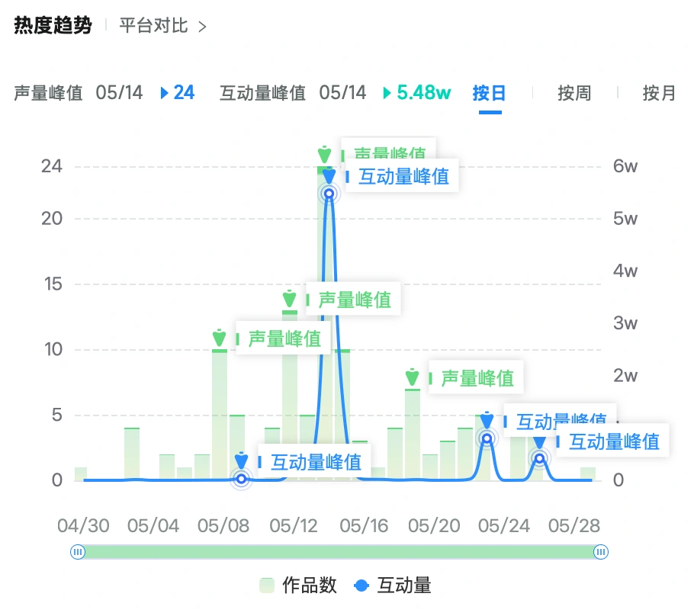This screenshot has width=694, height=616.
Task: Click the 05/28 x-axis date label
Action: 574,526
